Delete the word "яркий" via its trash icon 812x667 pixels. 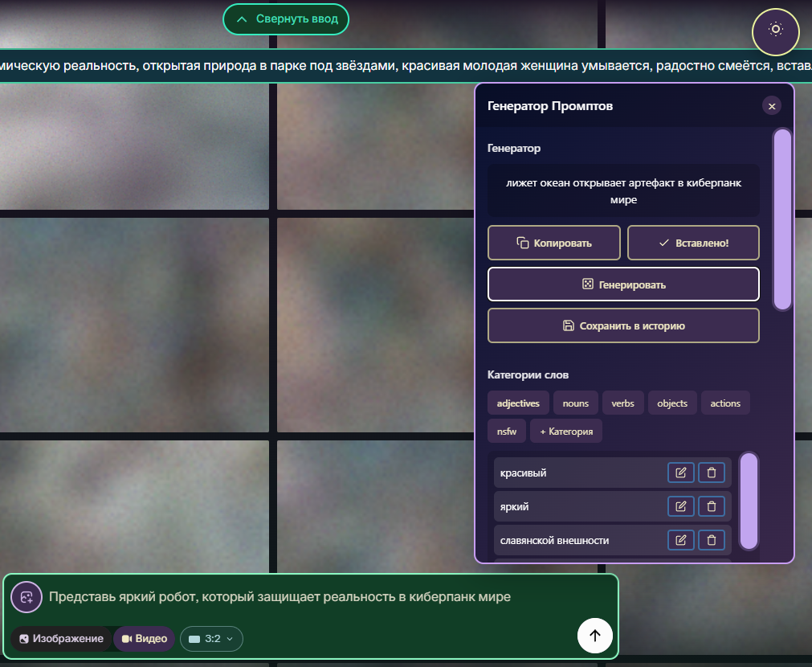[711, 506]
